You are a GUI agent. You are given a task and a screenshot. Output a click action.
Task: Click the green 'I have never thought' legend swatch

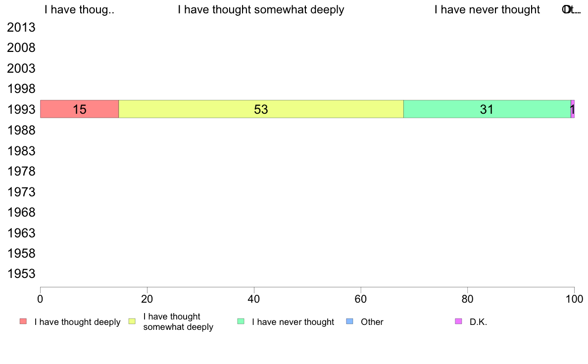(x=241, y=321)
